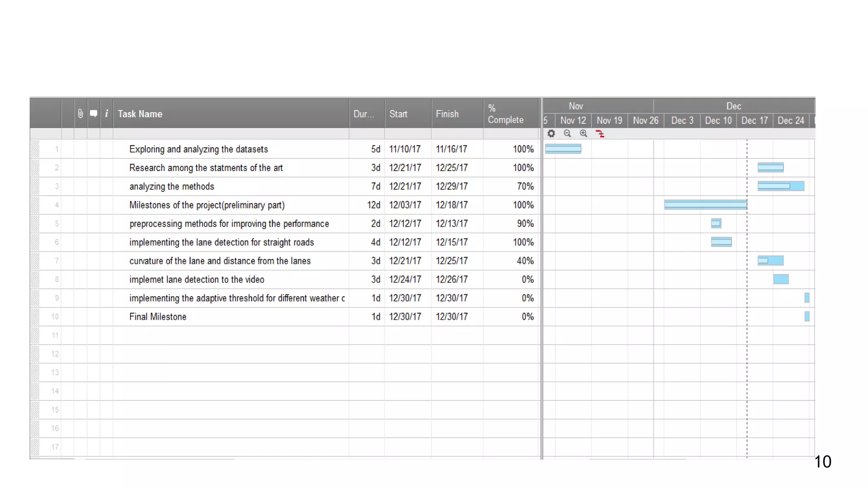Click the Gantt bar for implemet lane detection video
The image size is (868, 488).
tap(781, 279)
